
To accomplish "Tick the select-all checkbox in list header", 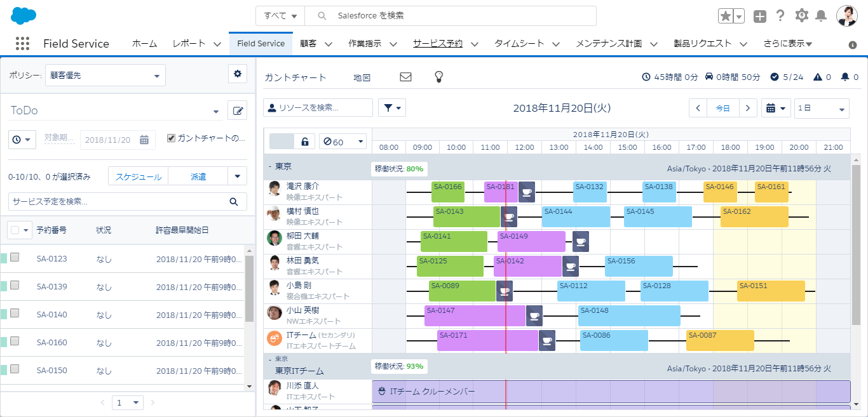I will (15, 230).
